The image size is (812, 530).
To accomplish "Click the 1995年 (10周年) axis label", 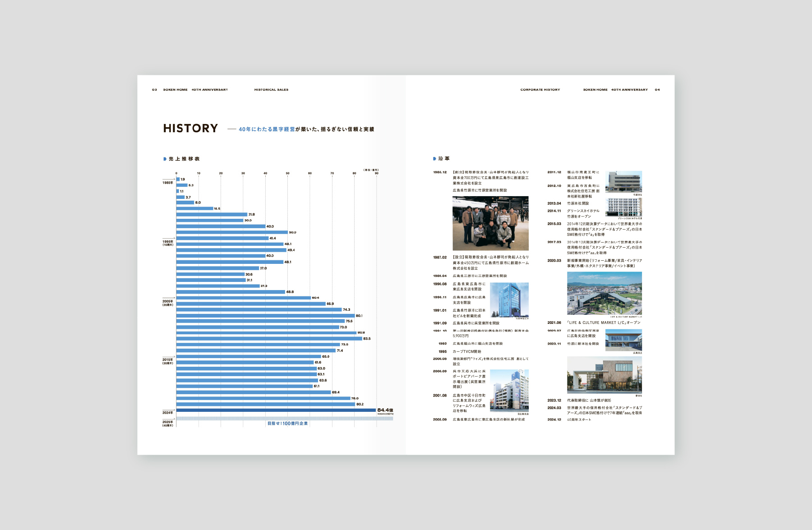I will click(x=168, y=243).
